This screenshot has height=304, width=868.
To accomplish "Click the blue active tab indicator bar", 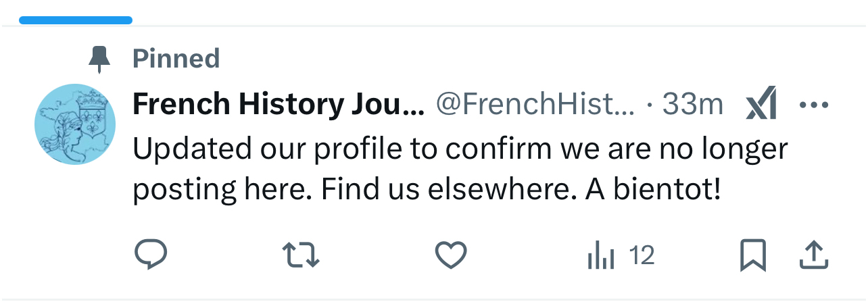I will [x=76, y=20].
